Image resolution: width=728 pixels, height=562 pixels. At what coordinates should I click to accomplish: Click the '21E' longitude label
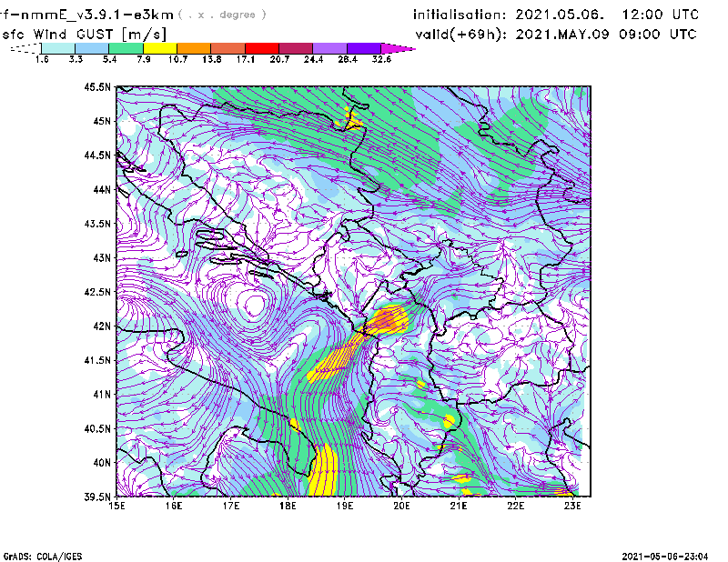pyautogui.click(x=459, y=506)
